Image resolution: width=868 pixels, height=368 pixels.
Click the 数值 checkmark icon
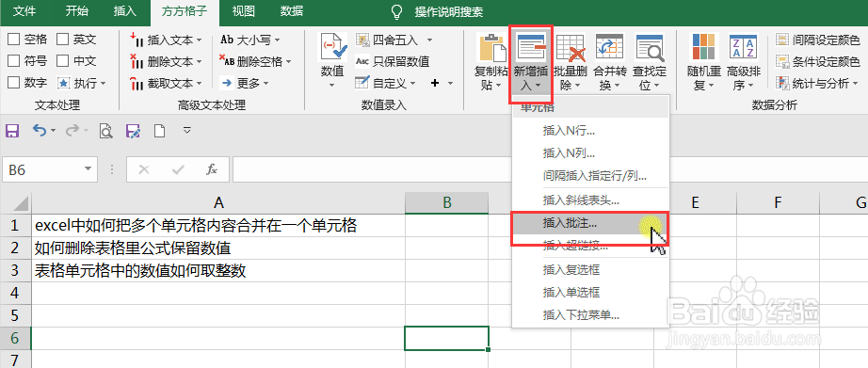coord(333,47)
